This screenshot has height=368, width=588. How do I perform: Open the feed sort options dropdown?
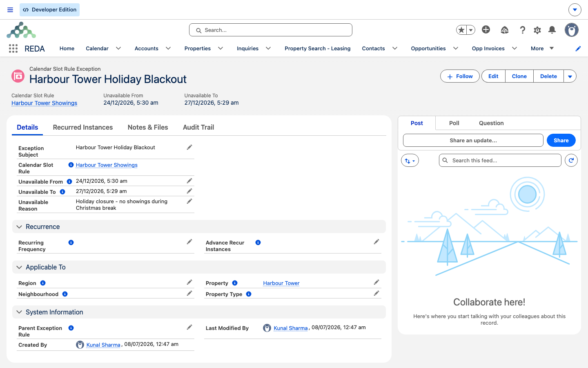tap(410, 161)
